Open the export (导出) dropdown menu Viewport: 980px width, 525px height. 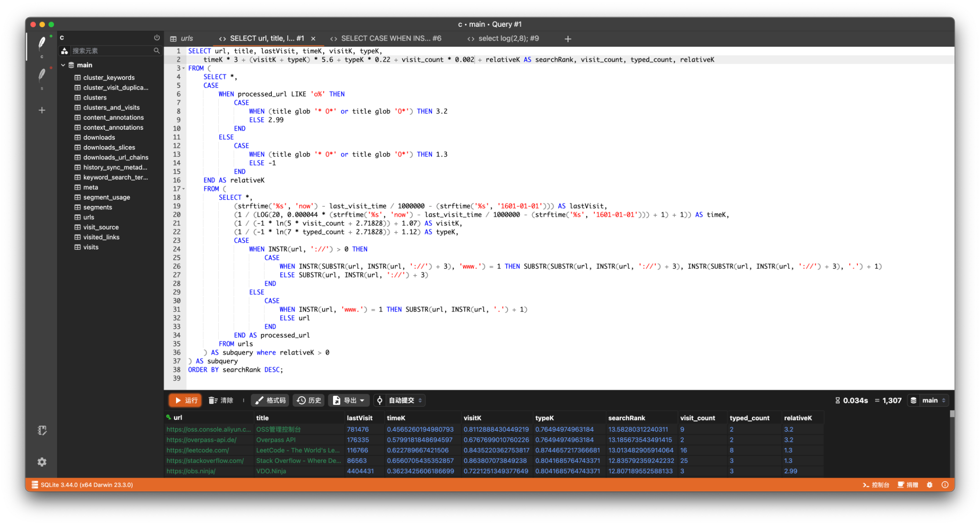tap(348, 400)
